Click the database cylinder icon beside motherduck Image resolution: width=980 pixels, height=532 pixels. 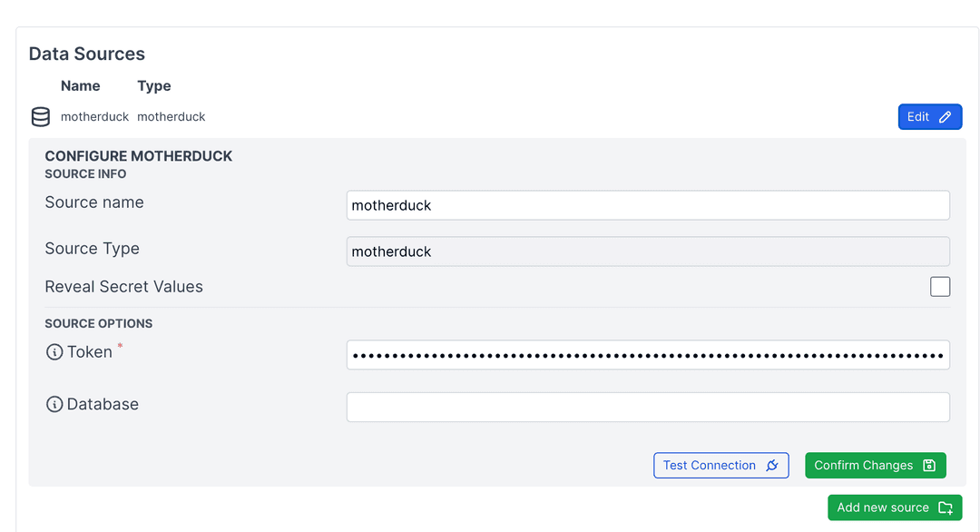pyautogui.click(x=40, y=116)
